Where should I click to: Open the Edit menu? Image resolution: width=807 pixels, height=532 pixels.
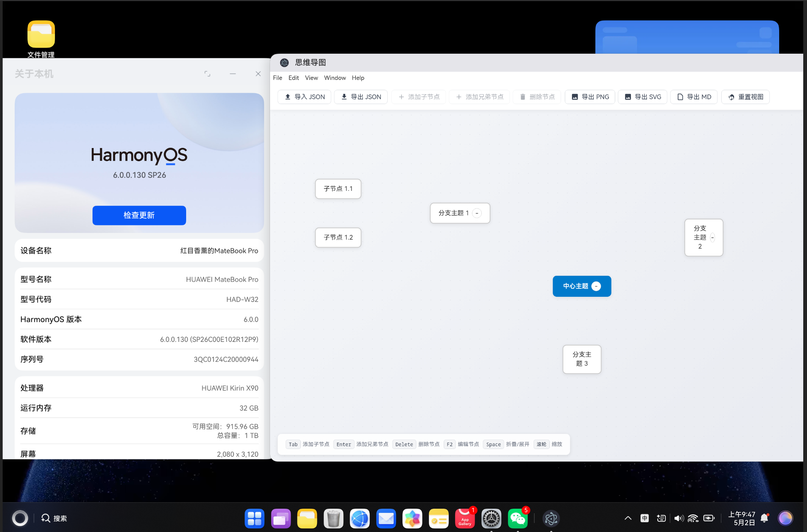pyautogui.click(x=294, y=78)
